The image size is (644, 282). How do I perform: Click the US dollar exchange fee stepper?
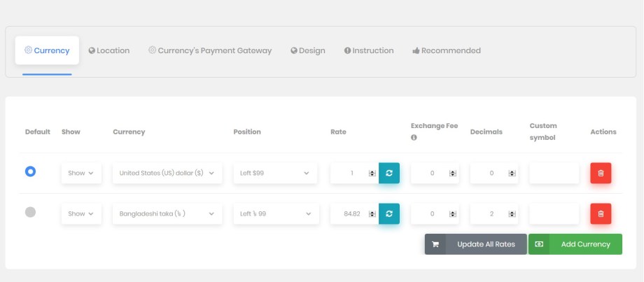coord(453,174)
